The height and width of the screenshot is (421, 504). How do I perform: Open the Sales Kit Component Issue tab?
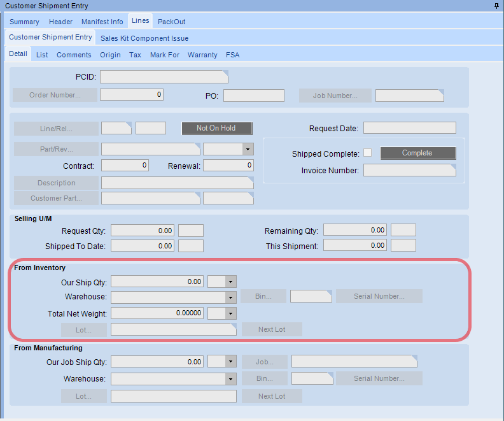(144, 38)
